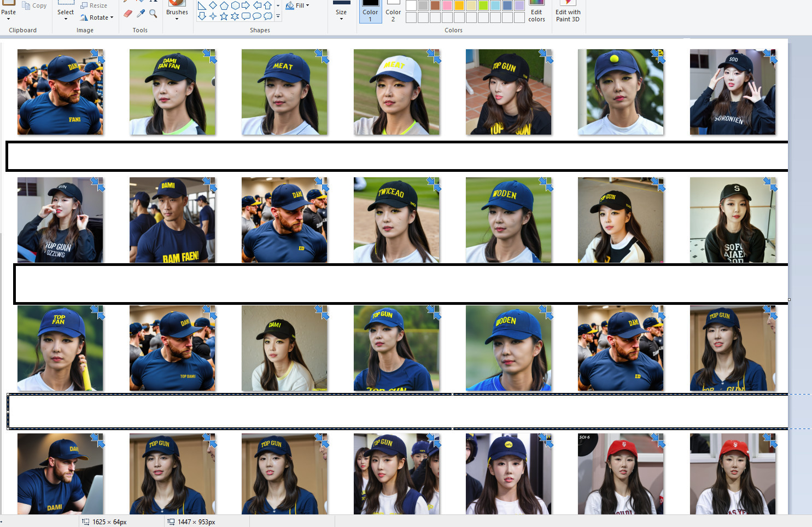Click the Copy button in Clipboard

click(x=34, y=5)
